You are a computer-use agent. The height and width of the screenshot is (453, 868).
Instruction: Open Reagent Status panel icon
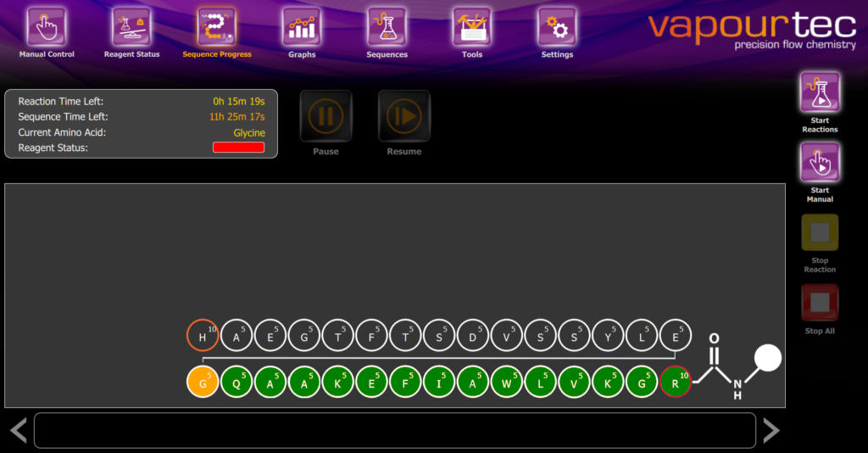tap(131, 27)
